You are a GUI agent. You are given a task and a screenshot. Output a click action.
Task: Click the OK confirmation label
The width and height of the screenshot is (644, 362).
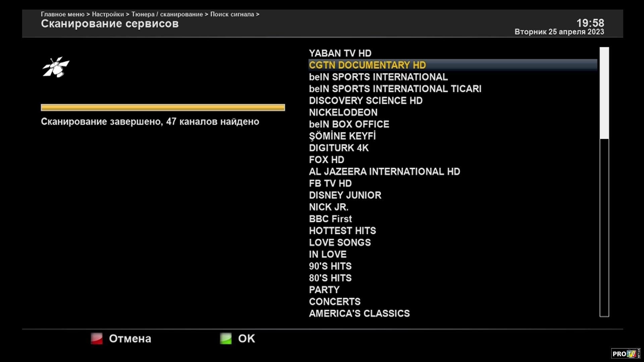click(x=246, y=339)
